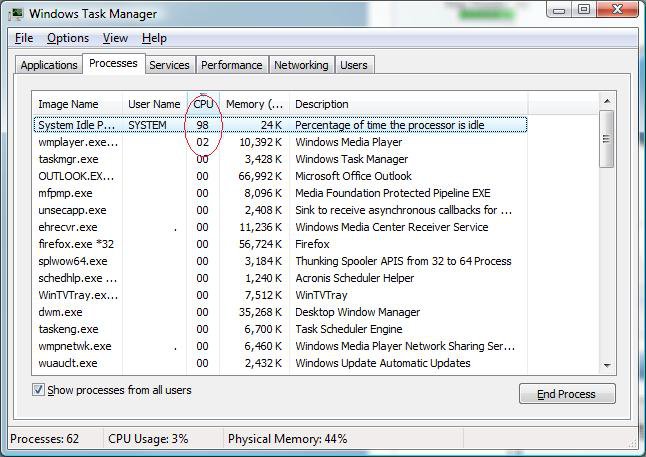The width and height of the screenshot is (646, 457).
Task: Sort by User Name column header
Action: click(154, 104)
